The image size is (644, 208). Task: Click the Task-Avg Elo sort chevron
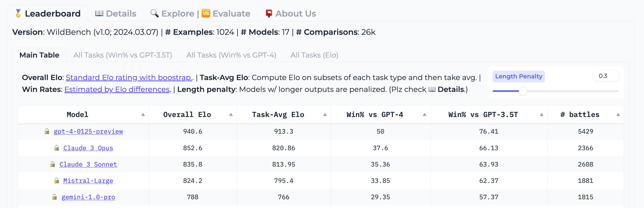coord(325,115)
